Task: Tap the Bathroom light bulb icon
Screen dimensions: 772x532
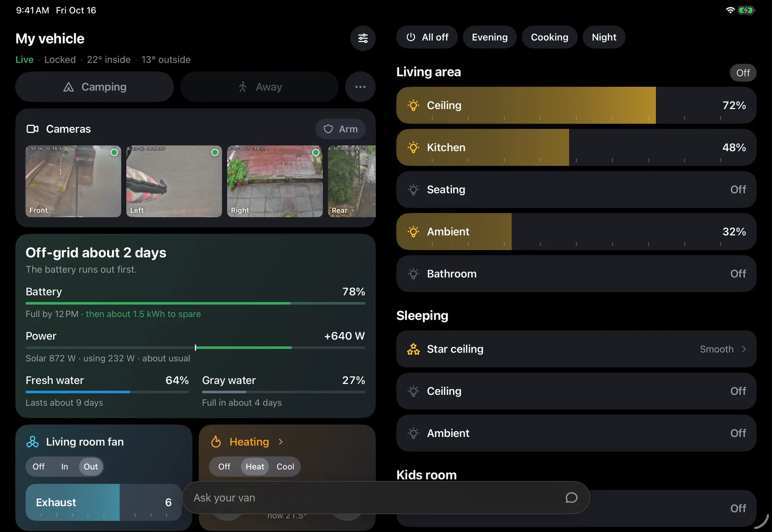Action: [x=414, y=274]
